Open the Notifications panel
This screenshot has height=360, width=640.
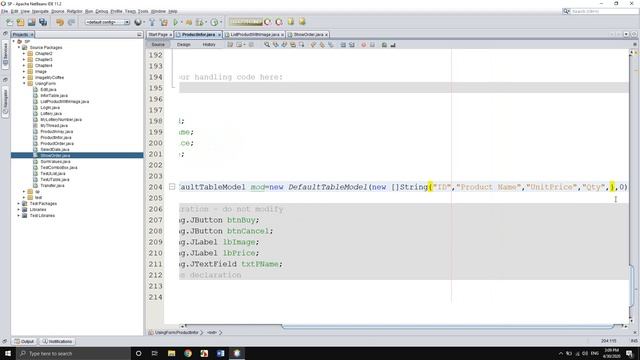(x=57, y=341)
